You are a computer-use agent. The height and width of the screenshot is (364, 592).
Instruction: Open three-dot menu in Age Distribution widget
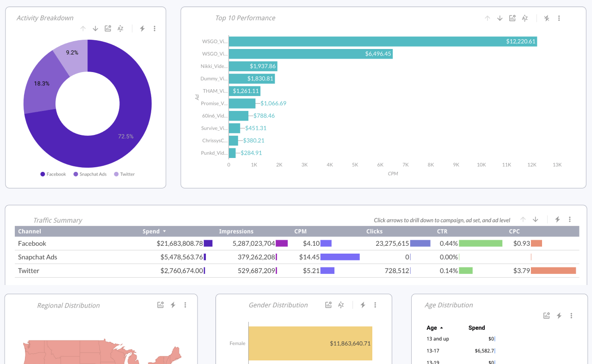point(571,315)
